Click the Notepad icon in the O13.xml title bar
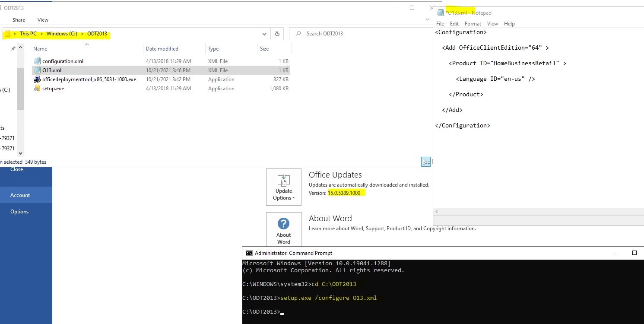 click(440, 13)
